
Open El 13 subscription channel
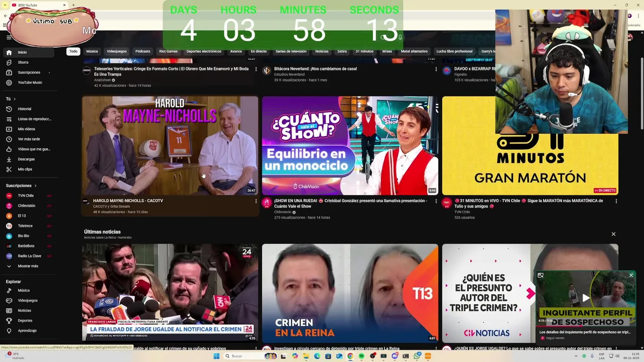pyautogui.click(x=29, y=216)
